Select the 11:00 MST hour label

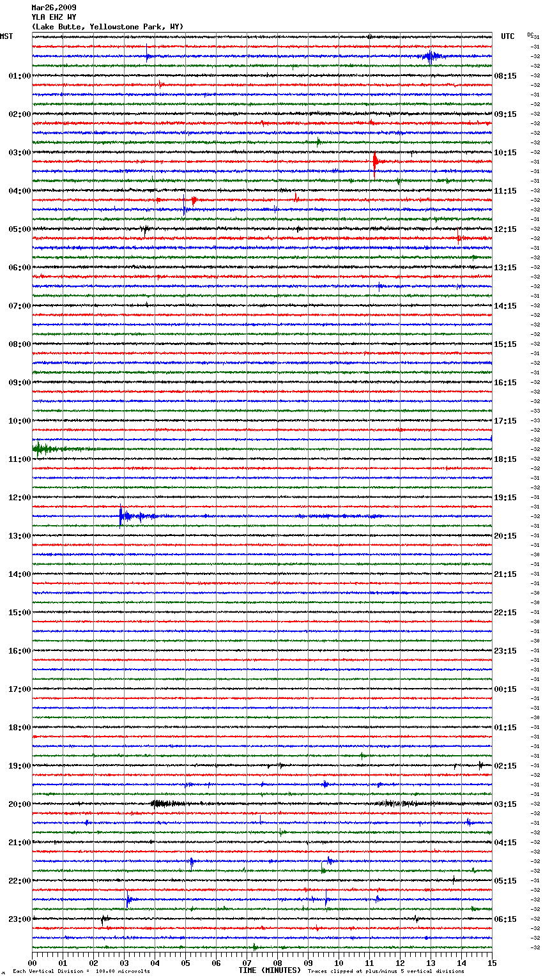click(x=20, y=459)
